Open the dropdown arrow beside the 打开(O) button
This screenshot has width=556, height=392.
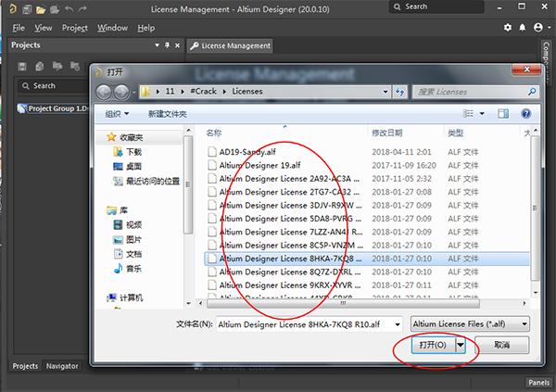[x=461, y=345]
